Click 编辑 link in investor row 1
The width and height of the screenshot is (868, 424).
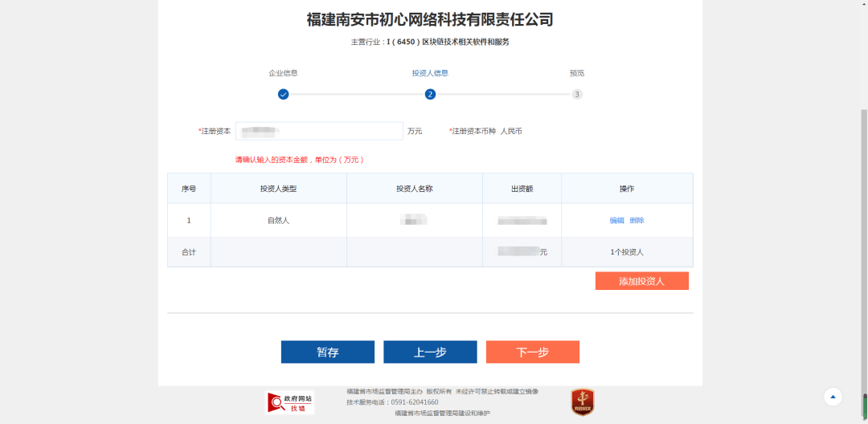tap(616, 221)
